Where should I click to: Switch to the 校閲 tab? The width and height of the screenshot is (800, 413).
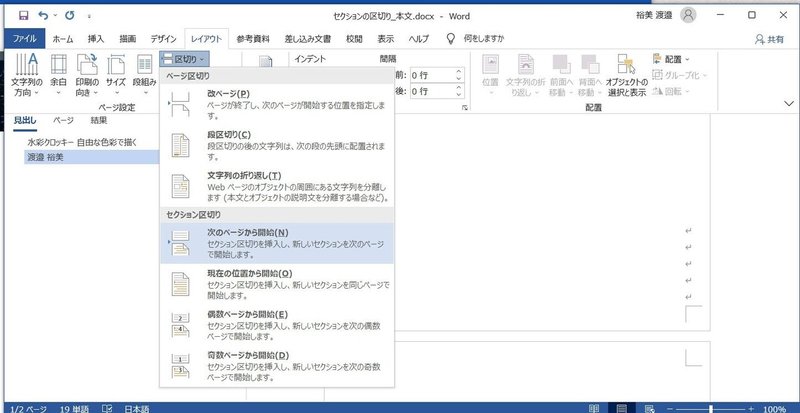pyautogui.click(x=354, y=39)
